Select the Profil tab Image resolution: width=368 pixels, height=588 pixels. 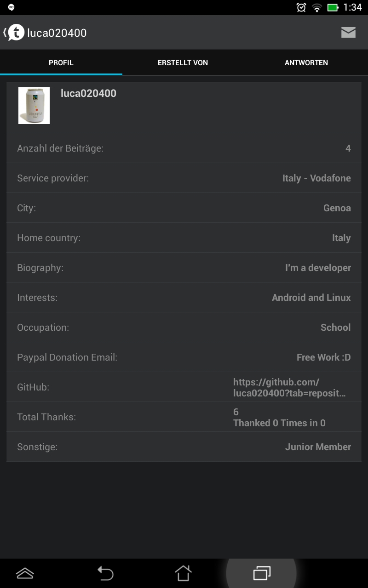coord(61,62)
